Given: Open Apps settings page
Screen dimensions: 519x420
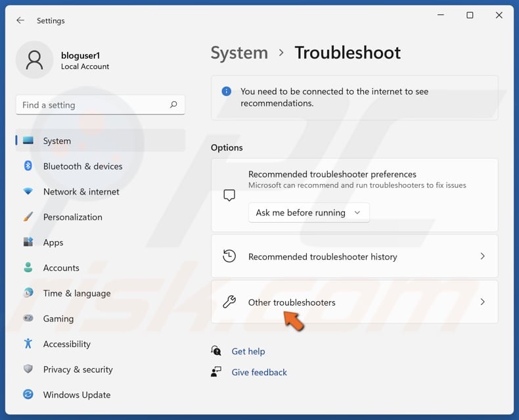Looking at the screenshot, I should (x=101, y=242).
